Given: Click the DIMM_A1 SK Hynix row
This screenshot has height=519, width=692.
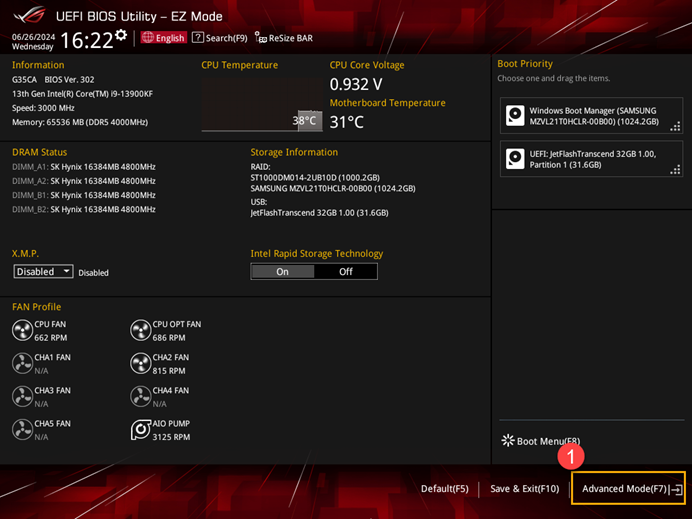Looking at the screenshot, I should point(84,167).
